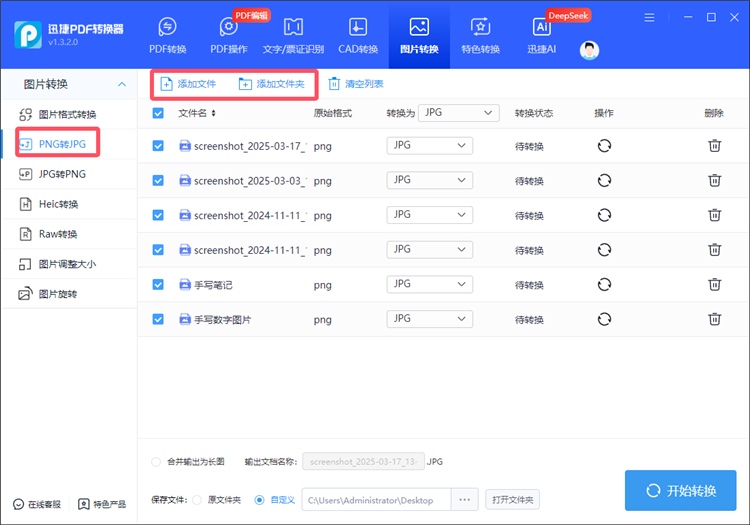Click convert icon for 手写笔记
The height and width of the screenshot is (525, 750).
click(x=604, y=284)
